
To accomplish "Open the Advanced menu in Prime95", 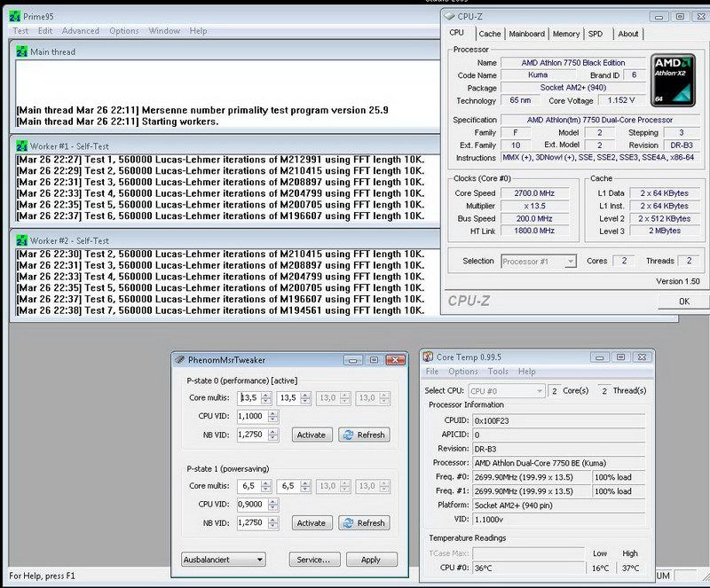I will pos(80,31).
